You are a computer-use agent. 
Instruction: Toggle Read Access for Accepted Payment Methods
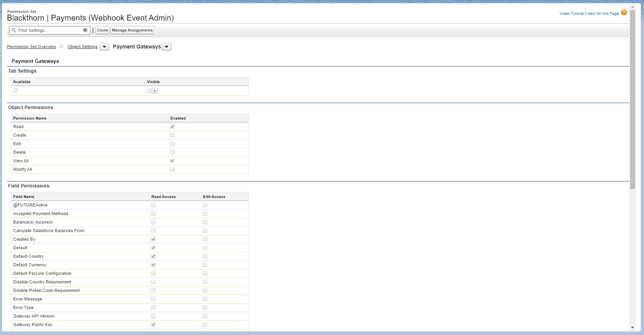pos(153,213)
